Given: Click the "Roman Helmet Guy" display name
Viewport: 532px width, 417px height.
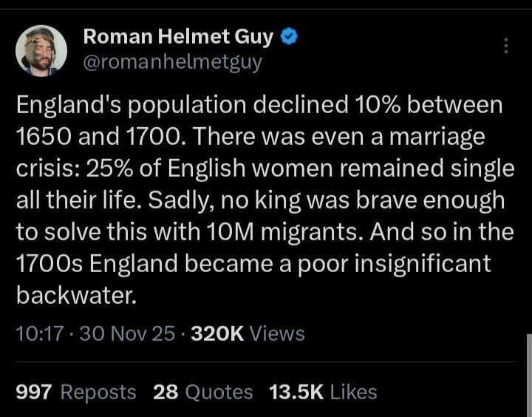Looking at the screenshot, I should (178, 35).
